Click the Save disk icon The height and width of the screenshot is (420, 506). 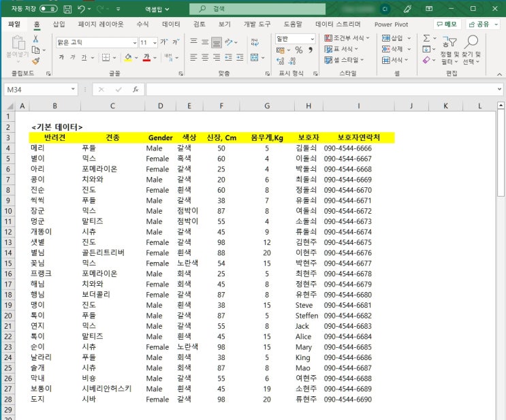[67, 9]
